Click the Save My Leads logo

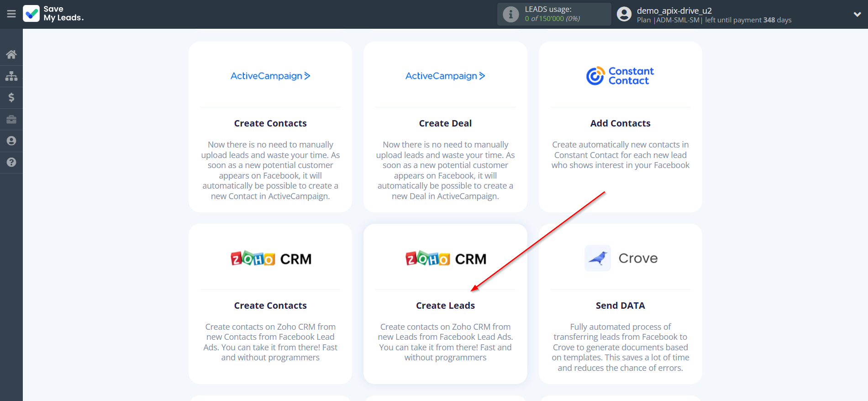coord(53,14)
